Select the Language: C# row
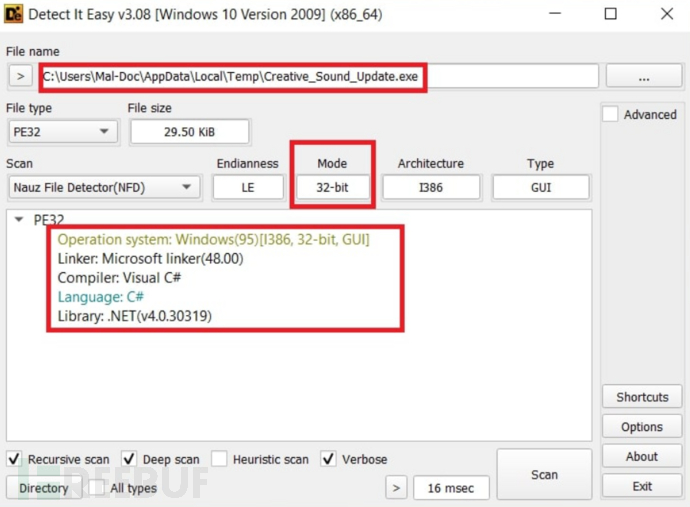The image size is (690, 507). point(101,297)
